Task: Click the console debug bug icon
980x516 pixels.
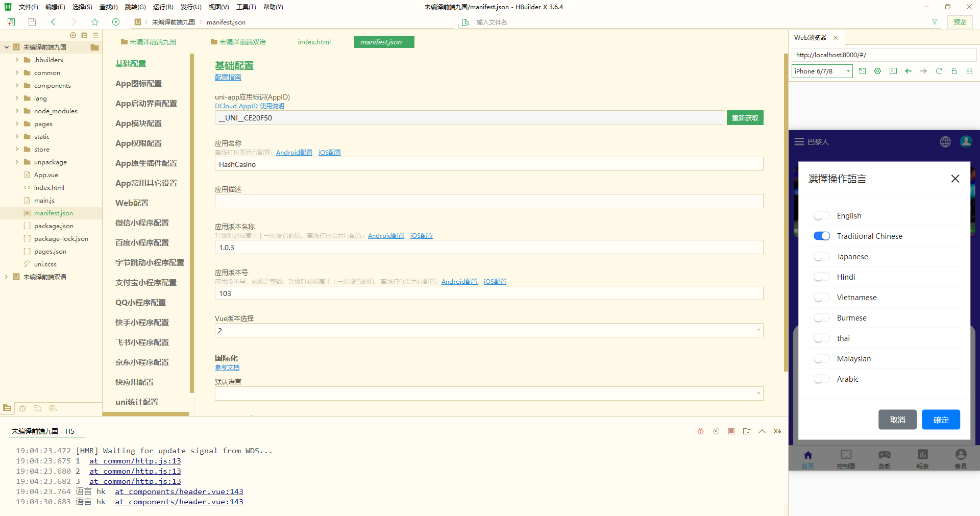Action: 700,431
